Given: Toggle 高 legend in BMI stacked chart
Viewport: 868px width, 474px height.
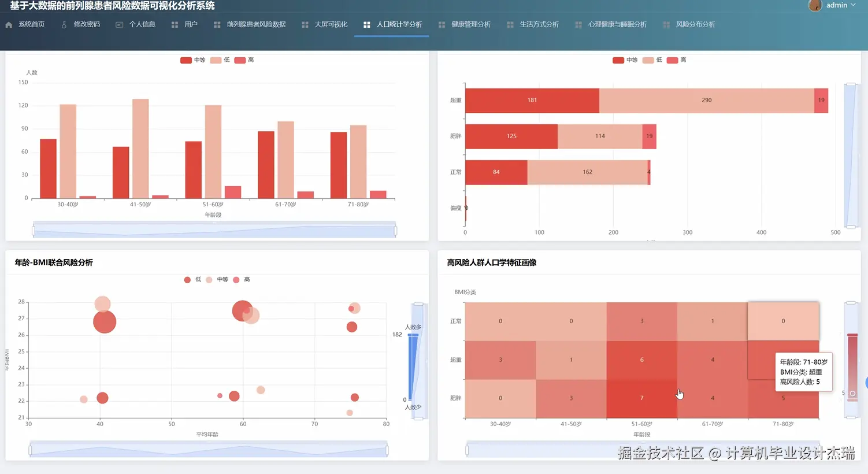Looking at the screenshot, I should pyautogui.click(x=676, y=60).
